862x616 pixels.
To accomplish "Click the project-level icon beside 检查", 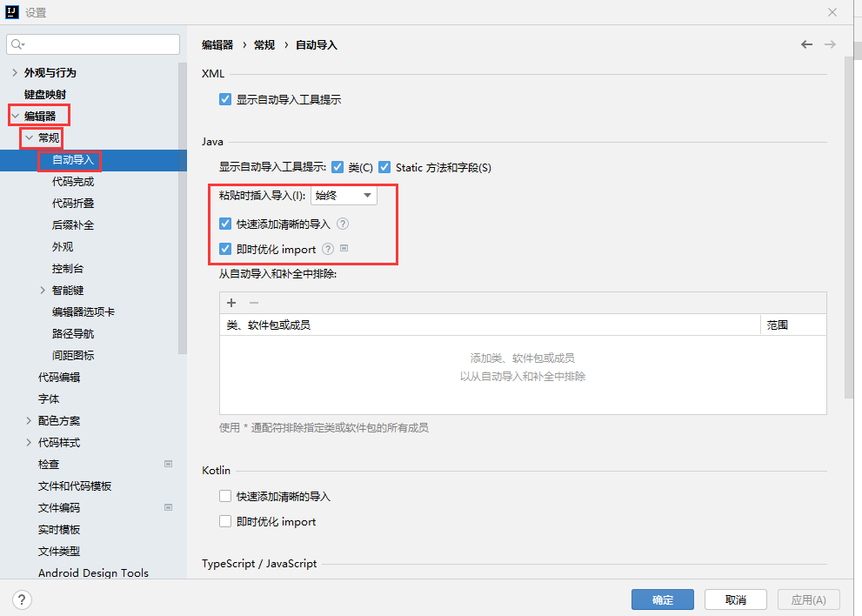I will click(x=169, y=465).
